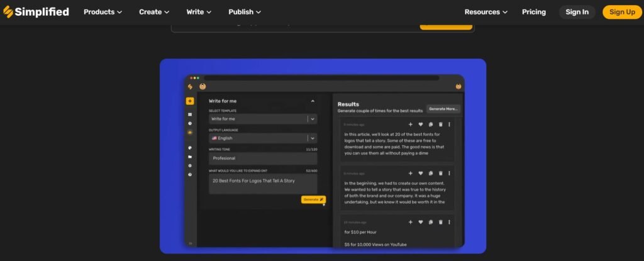644x261 pixels.
Task: Click the clock history icon in sidebar
Action: click(190, 123)
